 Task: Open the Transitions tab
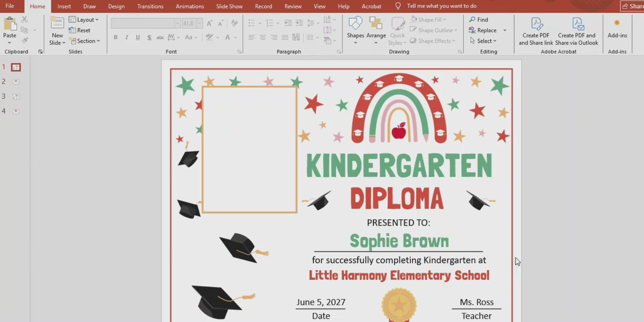(x=150, y=6)
